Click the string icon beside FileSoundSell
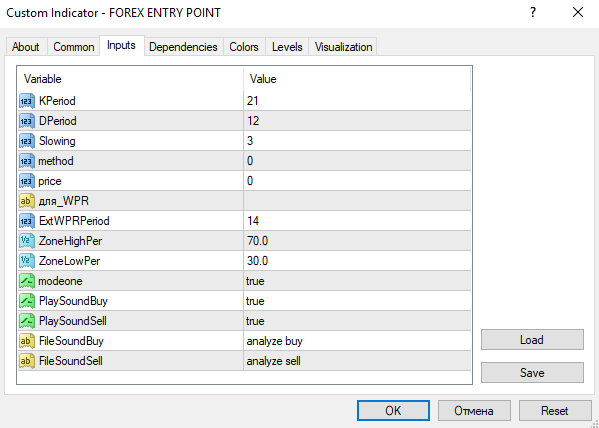The image size is (599, 428). point(27,361)
